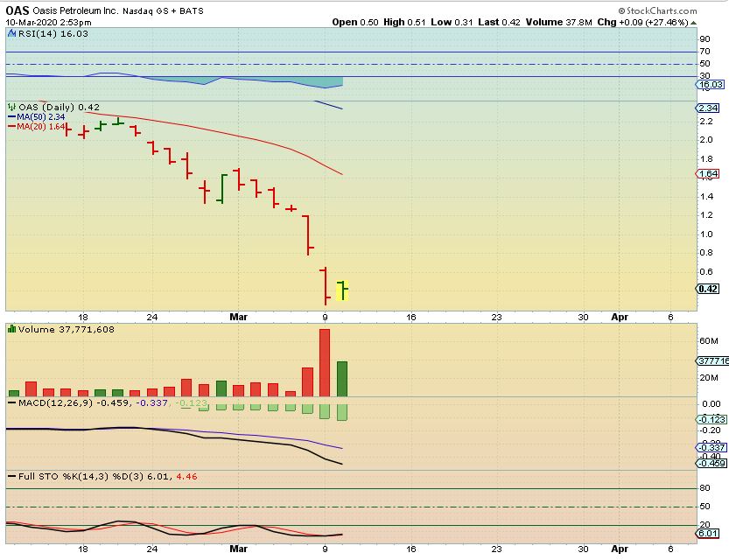Click the red MA(20) legend line marker
Viewport: 729px width, 560px height.
pyautogui.click(x=11, y=126)
